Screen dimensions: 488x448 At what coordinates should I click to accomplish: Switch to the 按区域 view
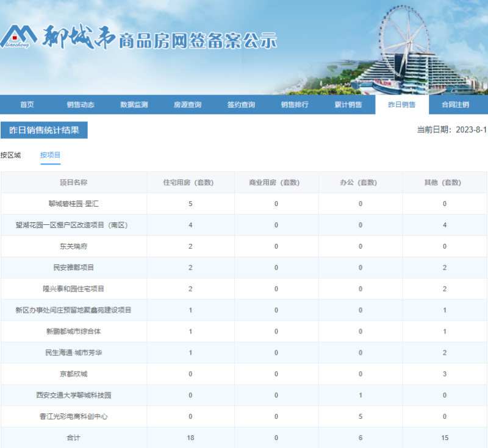click(11, 155)
